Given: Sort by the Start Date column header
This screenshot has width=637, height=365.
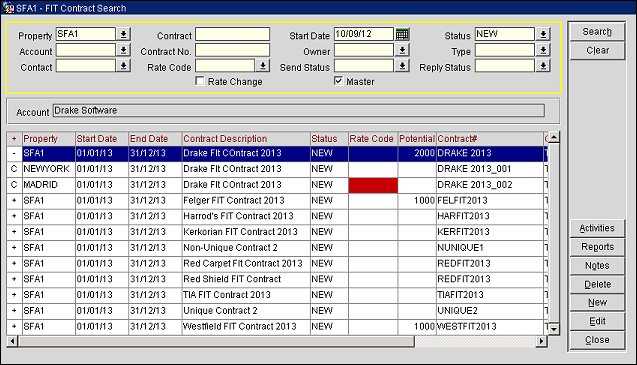Looking at the screenshot, I should [102, 139].
